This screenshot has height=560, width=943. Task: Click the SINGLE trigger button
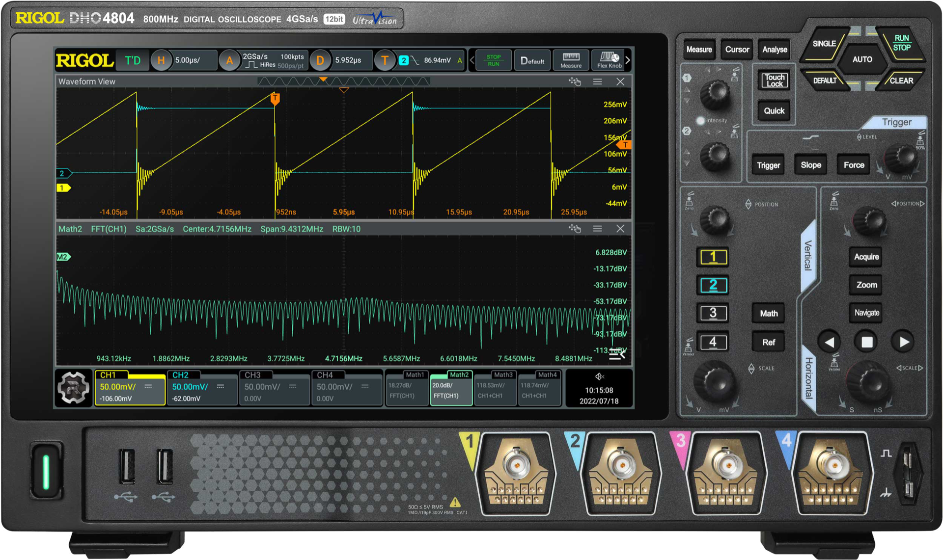[x=825, y=44]
